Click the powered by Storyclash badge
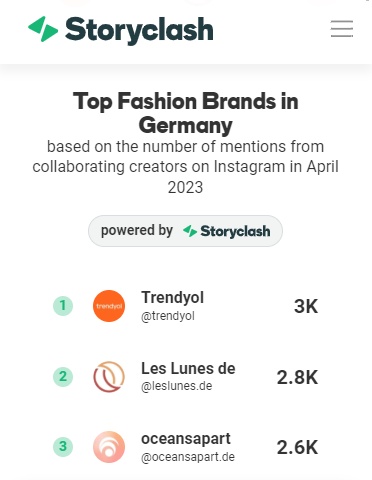372x480 pixels. pos(185,231)
